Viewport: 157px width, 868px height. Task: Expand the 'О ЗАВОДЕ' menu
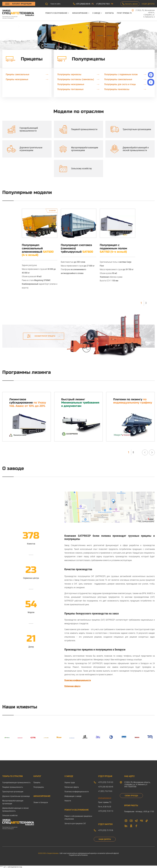(97, 13)
